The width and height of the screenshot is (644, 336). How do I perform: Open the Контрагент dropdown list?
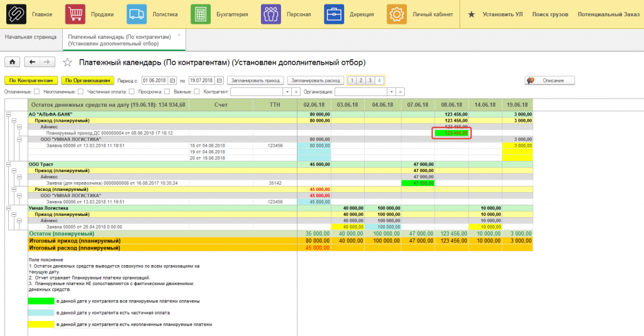pyautogui.click(x=287, y=92)
